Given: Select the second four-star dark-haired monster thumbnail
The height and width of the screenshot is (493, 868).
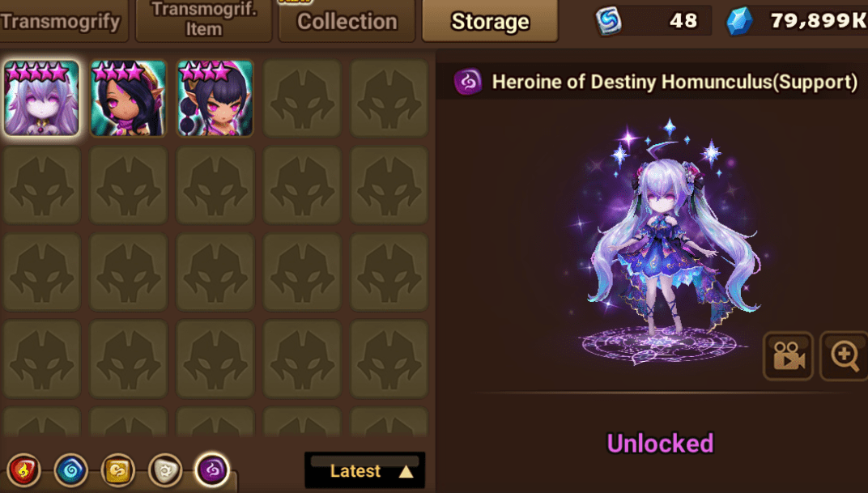Looking at the screenshot, I should 129,98.
